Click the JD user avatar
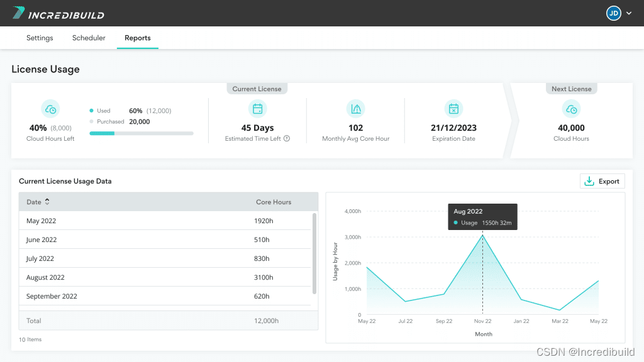This screenshot has height=362, width=644. coord(613,13)
